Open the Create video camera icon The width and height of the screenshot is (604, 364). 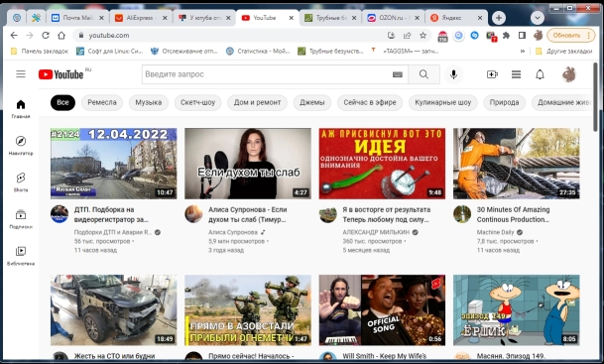click(x=492, y=74)
